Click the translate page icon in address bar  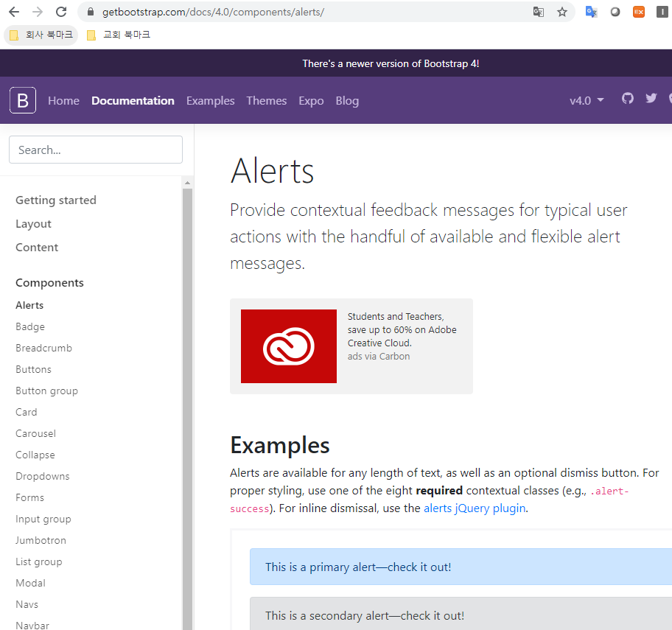pyautogui.click(x=539, y=12)
